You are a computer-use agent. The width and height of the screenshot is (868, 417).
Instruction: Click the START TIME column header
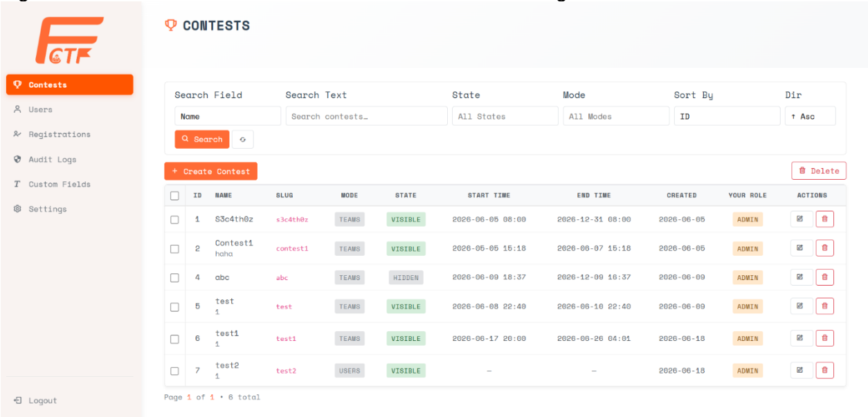489,195
